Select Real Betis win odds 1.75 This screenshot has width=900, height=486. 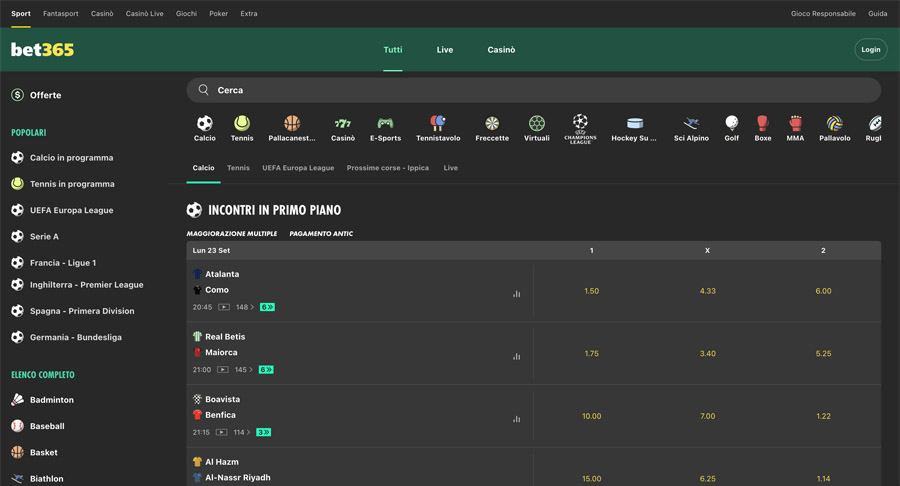tap(591, 353)
